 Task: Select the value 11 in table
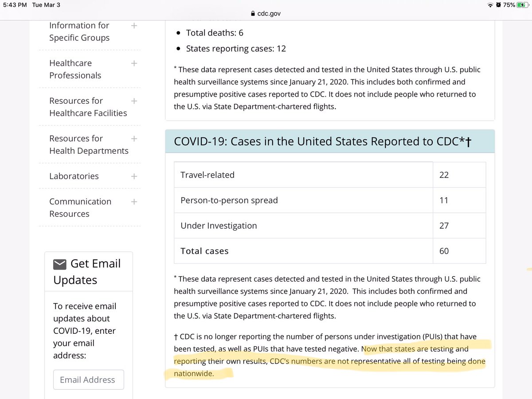click(x=444, y=200)
